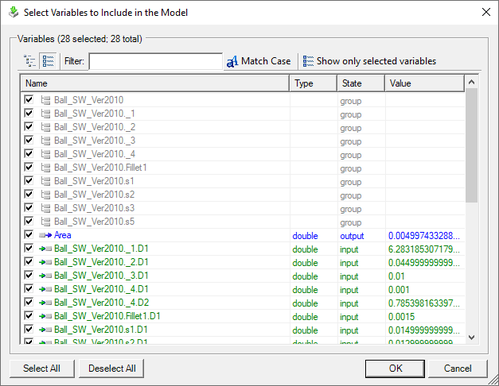Switch to flat list view icon

coord(48,61)
